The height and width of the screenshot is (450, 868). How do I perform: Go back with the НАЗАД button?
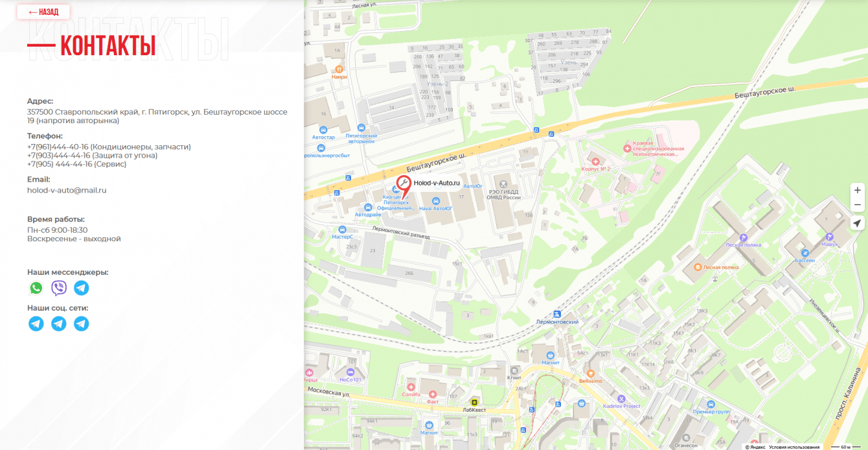point(43,12)
